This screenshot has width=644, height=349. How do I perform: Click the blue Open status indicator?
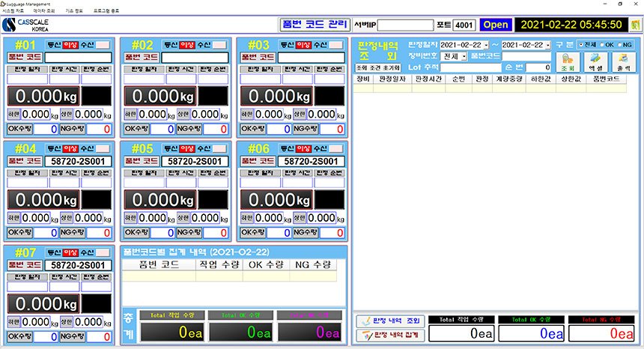(495, 25)
